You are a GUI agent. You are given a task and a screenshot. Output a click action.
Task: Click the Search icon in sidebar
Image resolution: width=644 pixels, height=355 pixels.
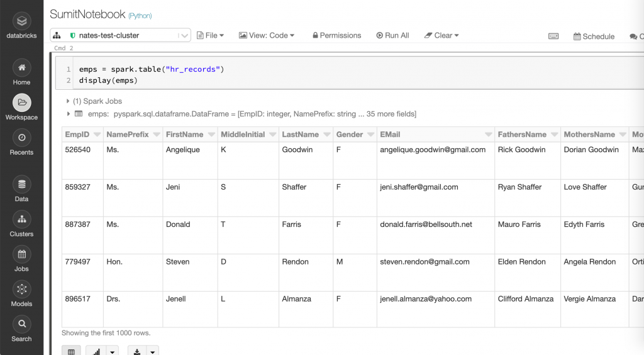click(x=21, y=329)
